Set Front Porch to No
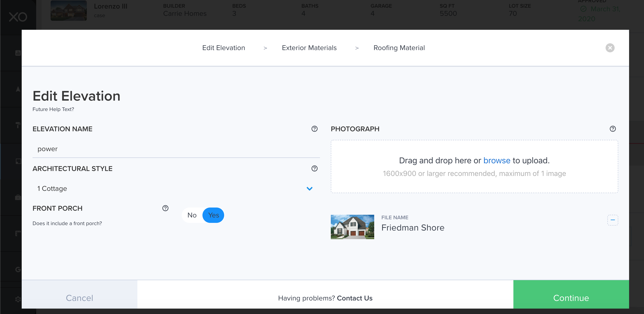This screenshot has width=644, height=314. [x=192, y=215]
